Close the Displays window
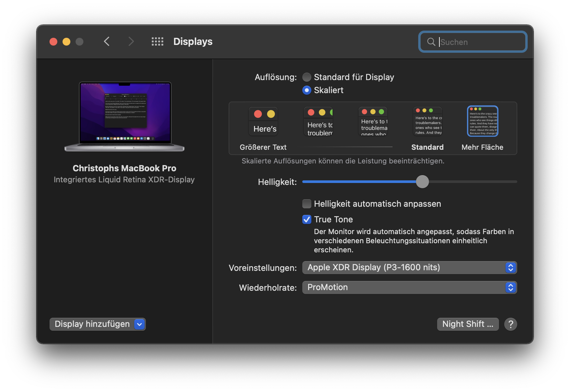Image resolution: width=570 pixels, height=392 pixels. [x=53, y=42]
